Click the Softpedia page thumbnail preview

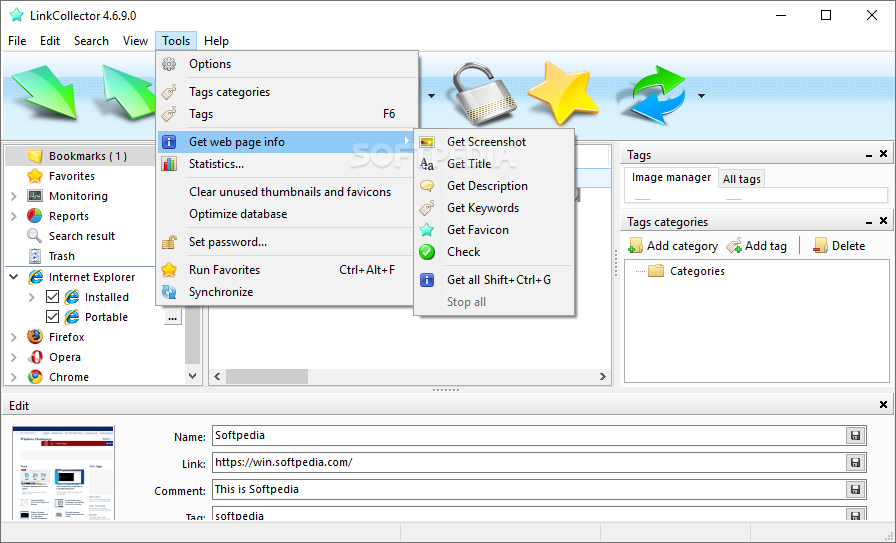pyautogui.click(x=63, y=473)
